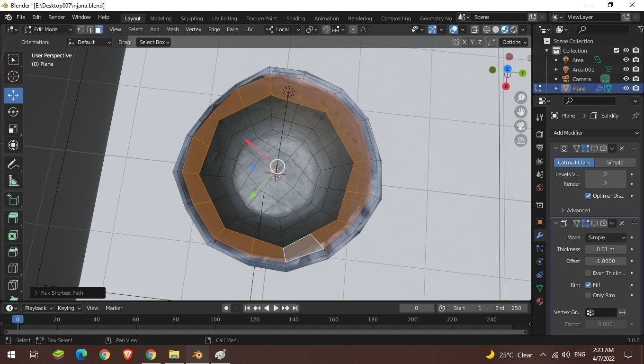Hide Area.001 with eye icon
Screen dimensions: 644x364
pos(626,70)
